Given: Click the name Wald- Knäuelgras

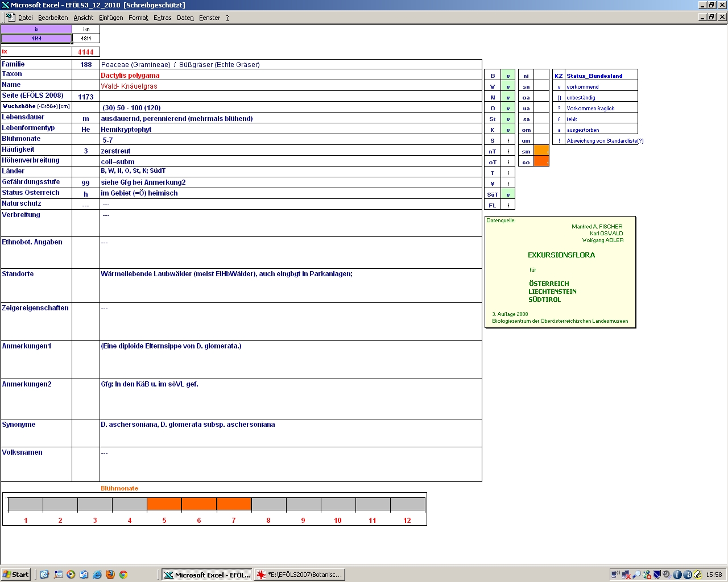Looking at the screenshot, I should 129,86.
